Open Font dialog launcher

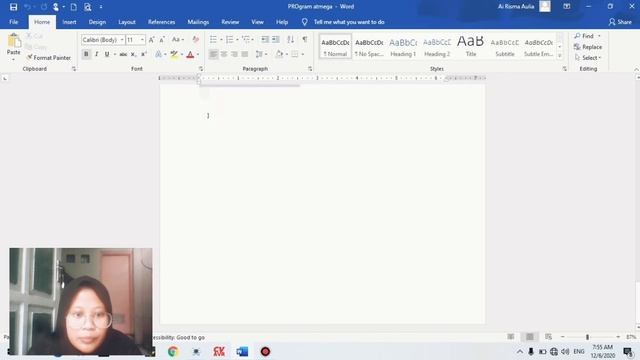pos(201,69)
